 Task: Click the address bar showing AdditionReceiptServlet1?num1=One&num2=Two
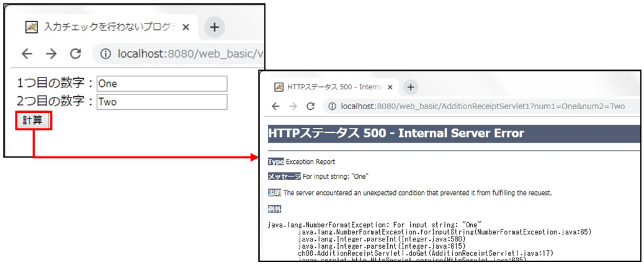[484, 106]
